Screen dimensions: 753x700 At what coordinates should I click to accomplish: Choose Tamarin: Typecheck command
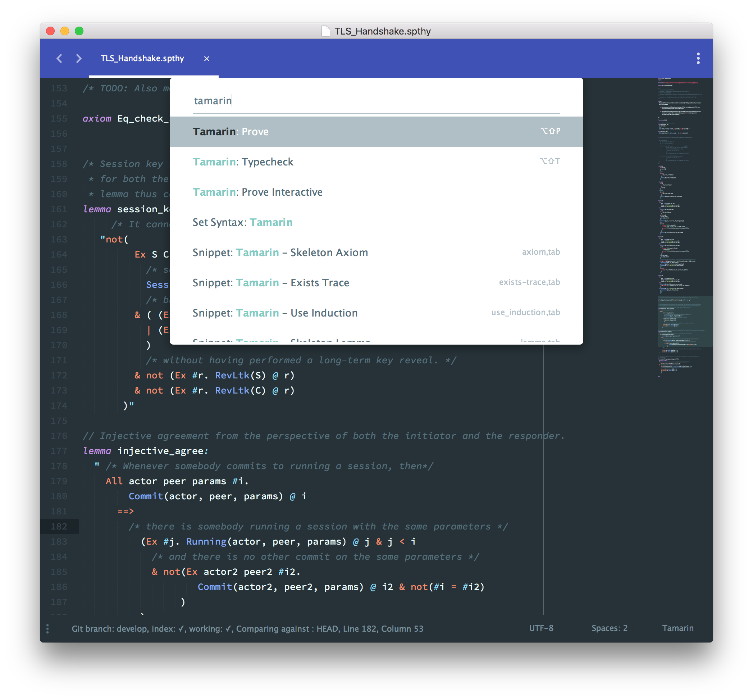pyautogui.click(x=376, y=162)
